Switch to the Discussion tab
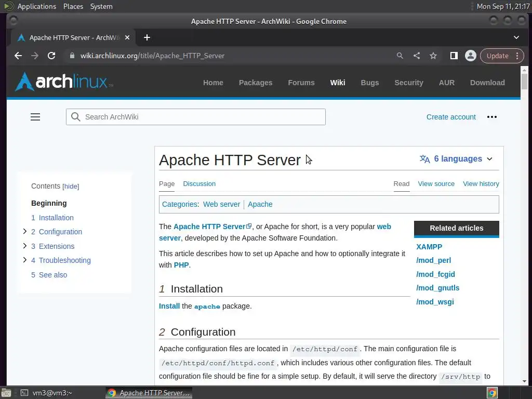Image resolution: width=532 pixels, height=399 pixels. 199,184
